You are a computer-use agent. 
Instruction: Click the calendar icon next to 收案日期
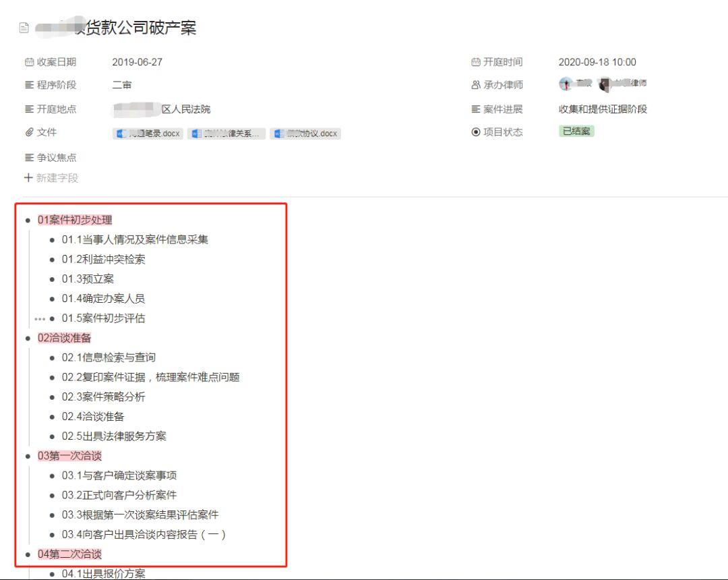pyautogui.click(x=29, y=62)
